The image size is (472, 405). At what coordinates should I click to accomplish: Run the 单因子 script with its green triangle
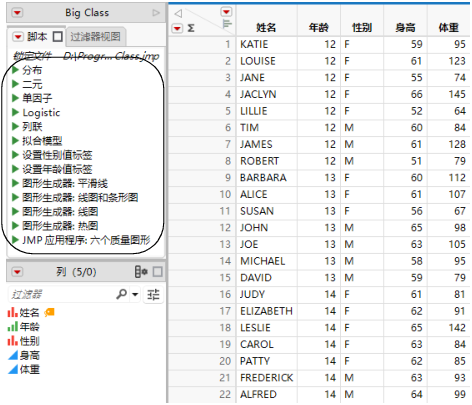15,98
